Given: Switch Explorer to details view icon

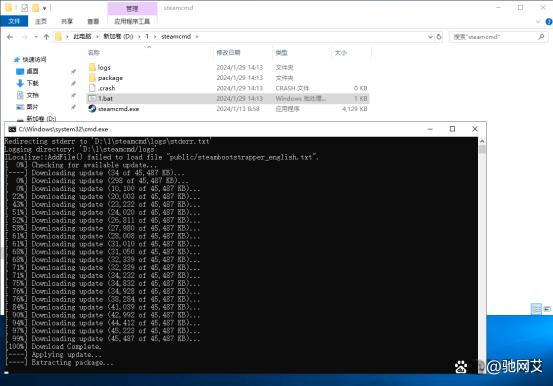Looking at the screenshot, I should point(536,309).
